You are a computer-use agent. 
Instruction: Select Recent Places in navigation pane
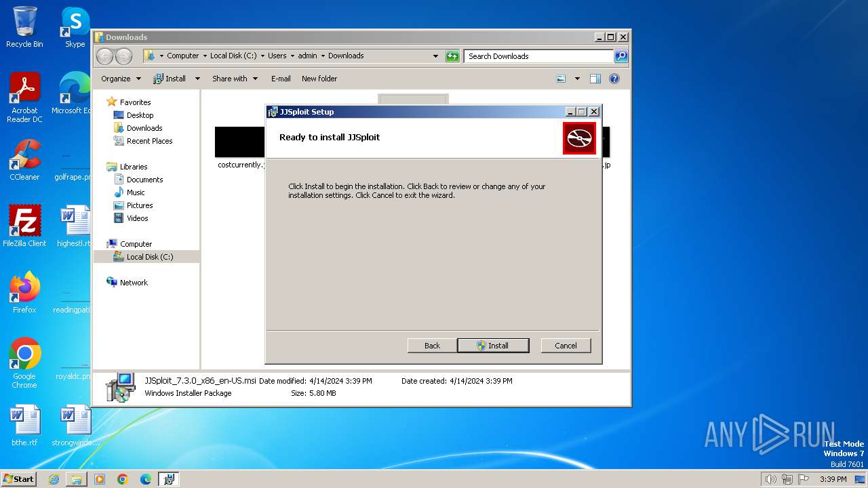(x=149, y=141)
